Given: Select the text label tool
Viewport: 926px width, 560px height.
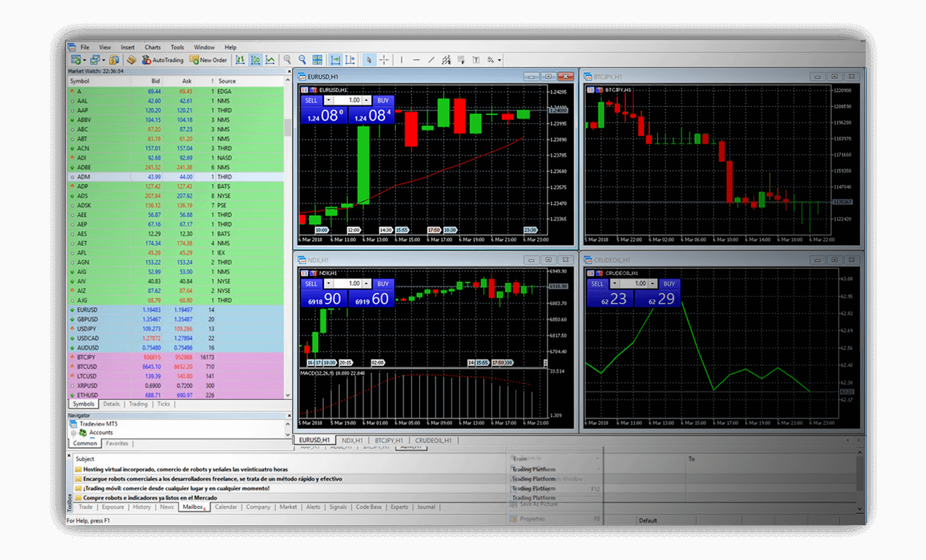Looking at the screenshot, I should [x=476, y=60].
